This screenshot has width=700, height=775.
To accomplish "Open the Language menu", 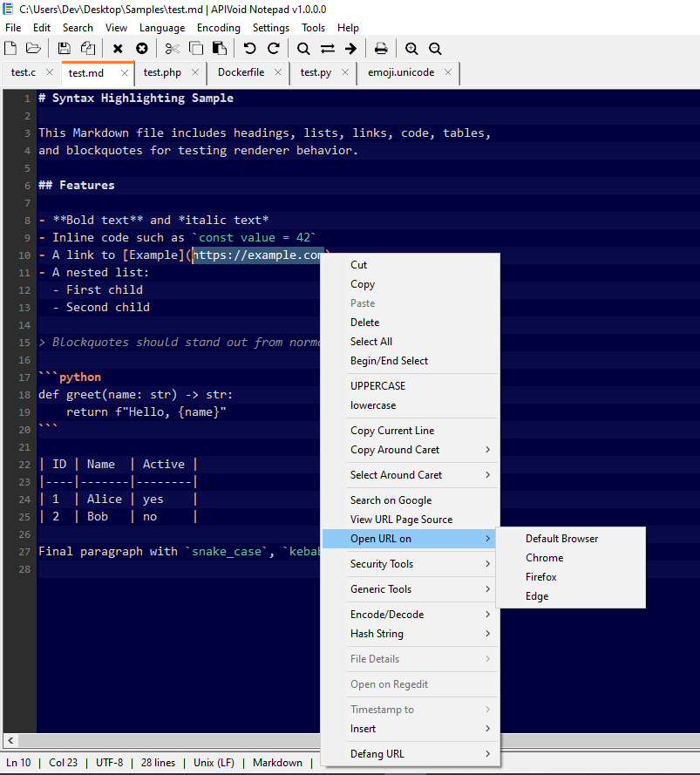I will pos(162,28).
